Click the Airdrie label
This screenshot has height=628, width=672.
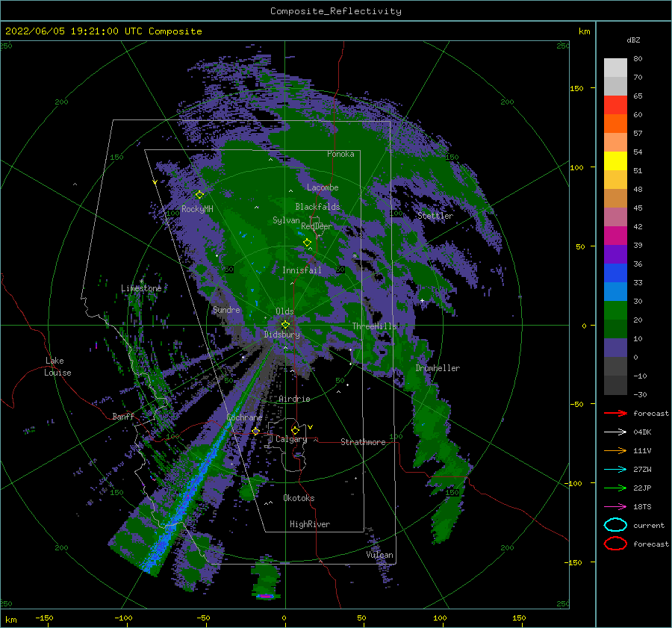tap(294, 399)
